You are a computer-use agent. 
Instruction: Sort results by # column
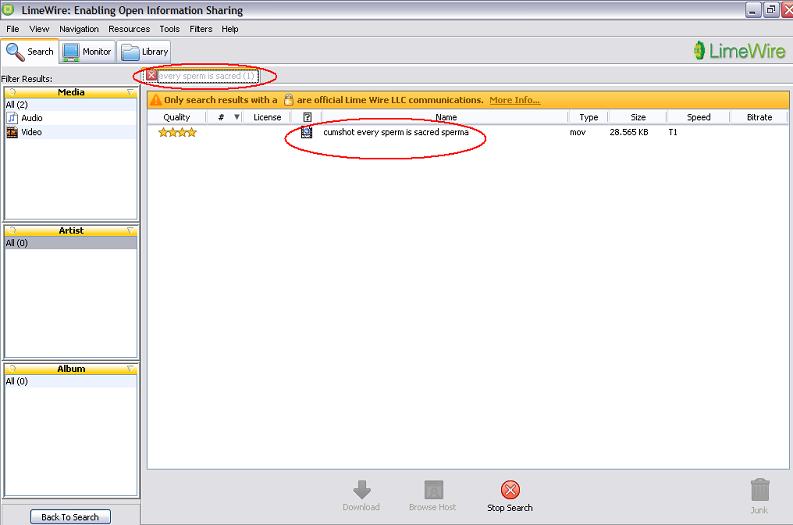(x=221, y=117)
